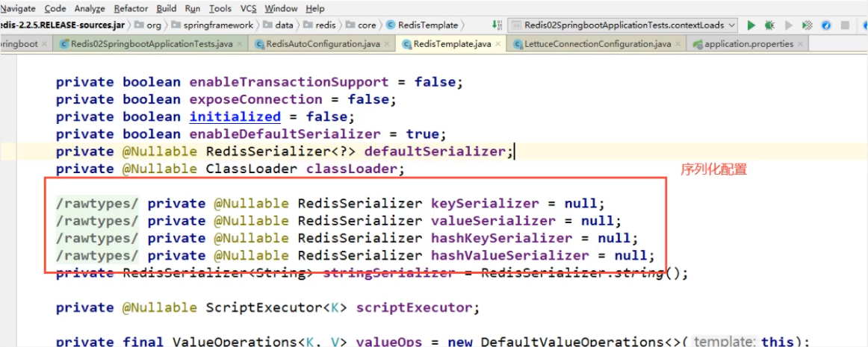Image resolution: width=868 pixels, height=347 pixels.
Task: Switch to Redis02SpringbootApplicationTests.java tab
Action: click(151, 44)
